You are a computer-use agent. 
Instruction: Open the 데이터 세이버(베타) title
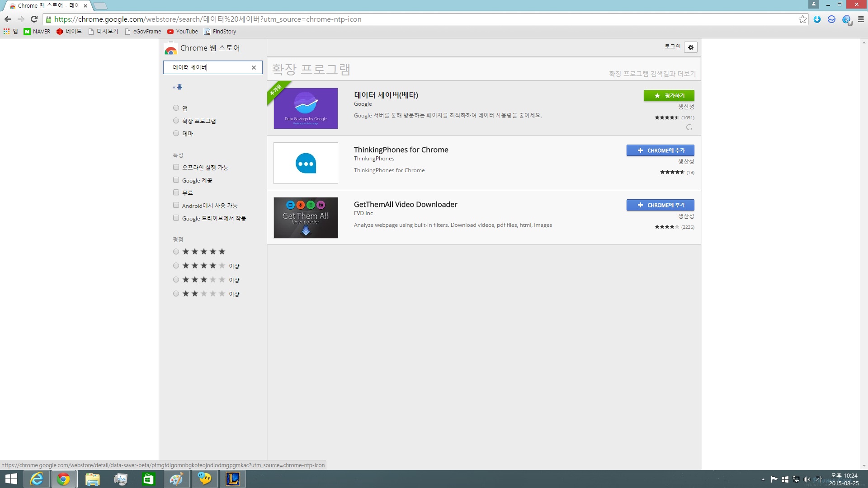click(x=386, y=95)
